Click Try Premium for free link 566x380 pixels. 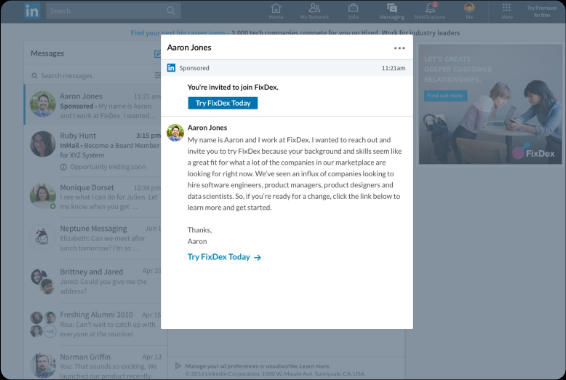point(542,11)
